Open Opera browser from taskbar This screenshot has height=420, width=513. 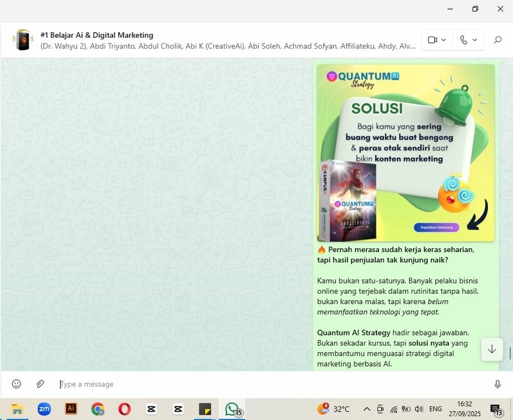point(124,409)
